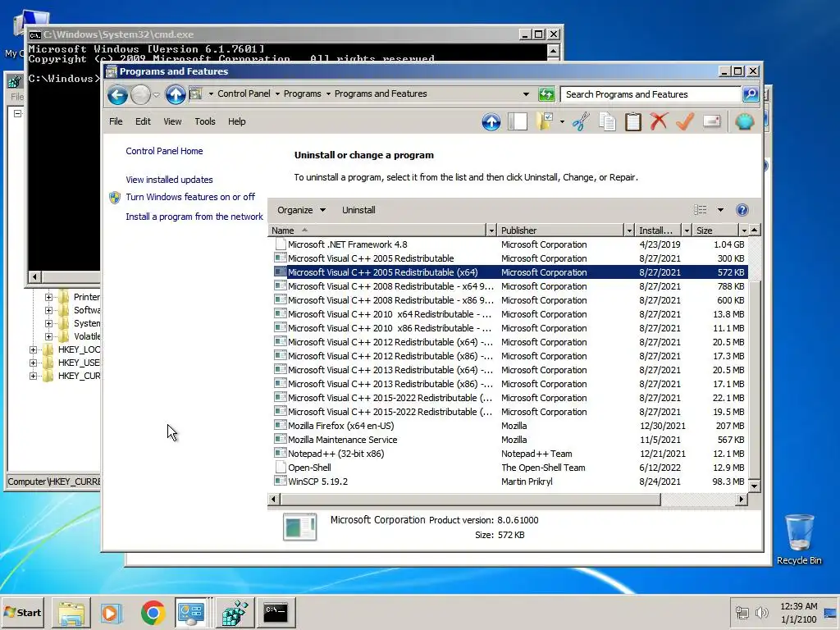This screenshot has height=630, width=840.
Task: Click the Back navigation arrow button
Action: pos(117,95)
